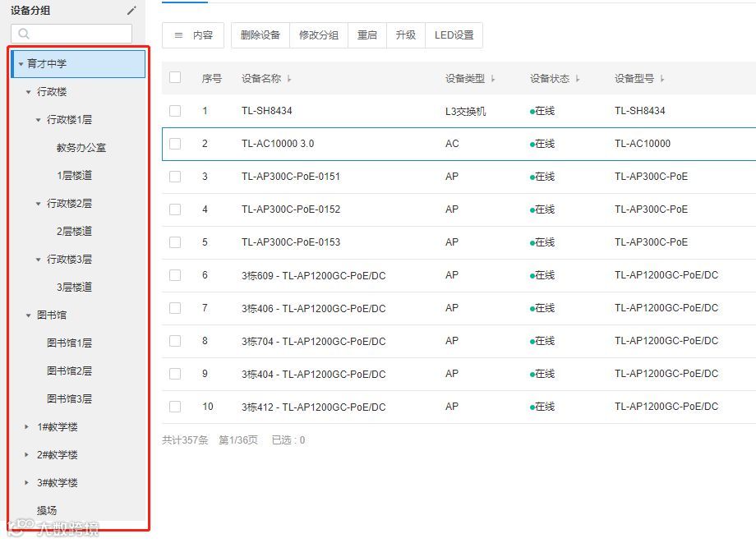Click the 升级 button
The width and height of the screenshot is (756, 543).
(405, 35)
